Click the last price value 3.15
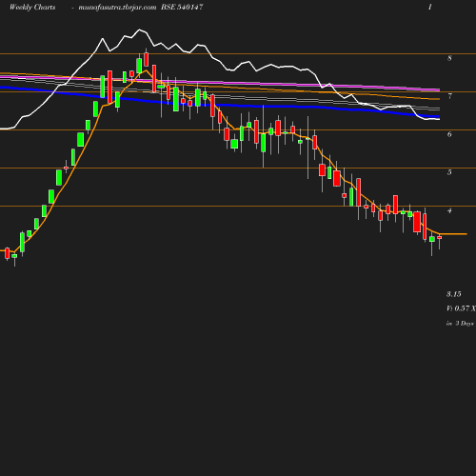The width and height of the screenshot is (476, 476). 454,294
